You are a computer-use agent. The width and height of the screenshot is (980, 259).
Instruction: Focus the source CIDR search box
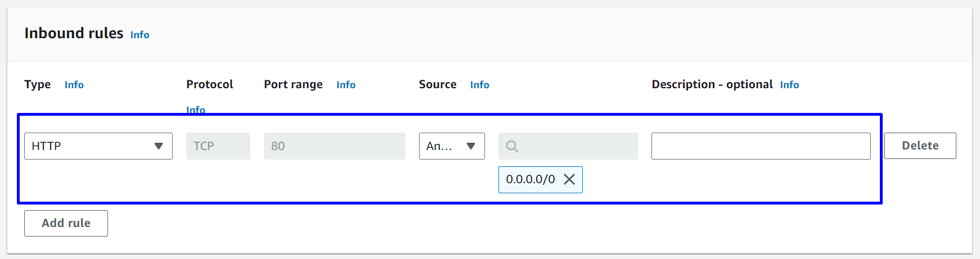tap(574, 146)
